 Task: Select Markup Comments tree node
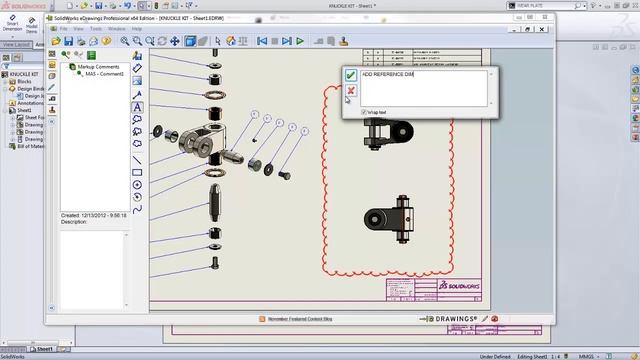point(98,67)
